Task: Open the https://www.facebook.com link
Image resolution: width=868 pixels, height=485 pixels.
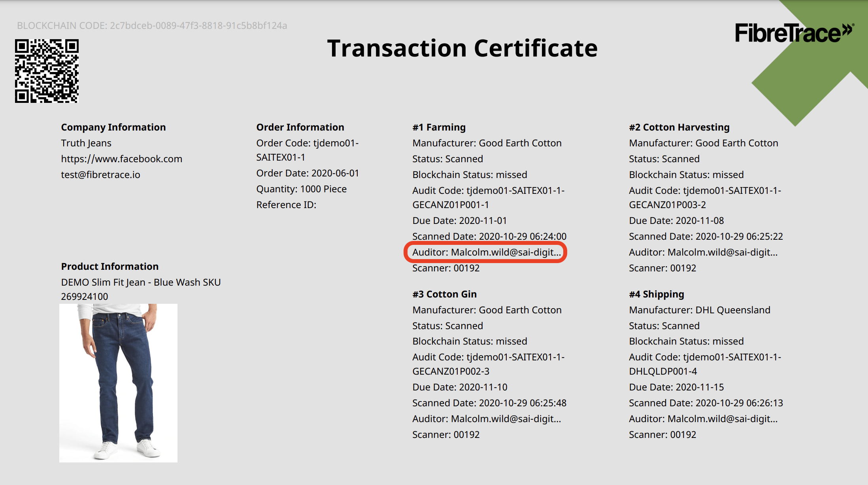Action: click(121, 159)
